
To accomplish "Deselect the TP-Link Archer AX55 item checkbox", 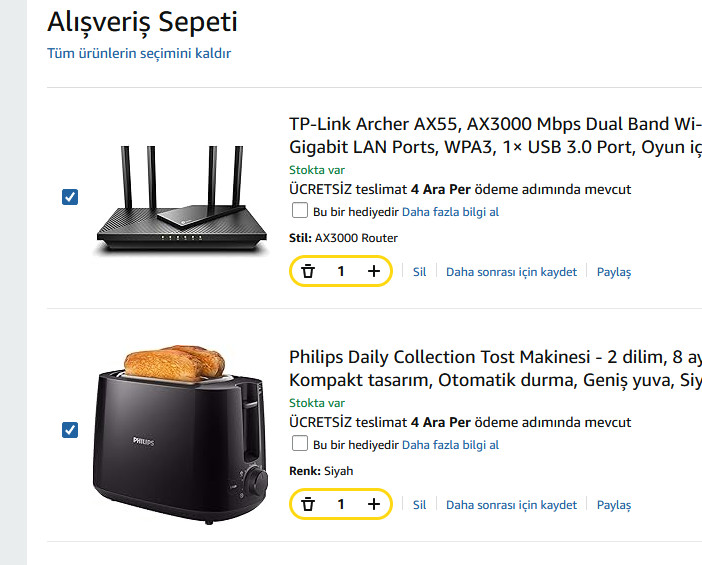I will pyautogui.click(x=70, y=197).
